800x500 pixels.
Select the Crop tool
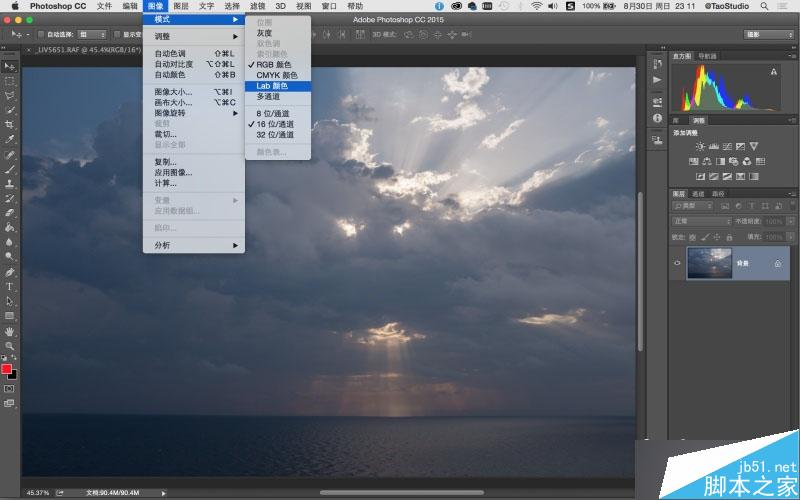(x=9, y=124)
